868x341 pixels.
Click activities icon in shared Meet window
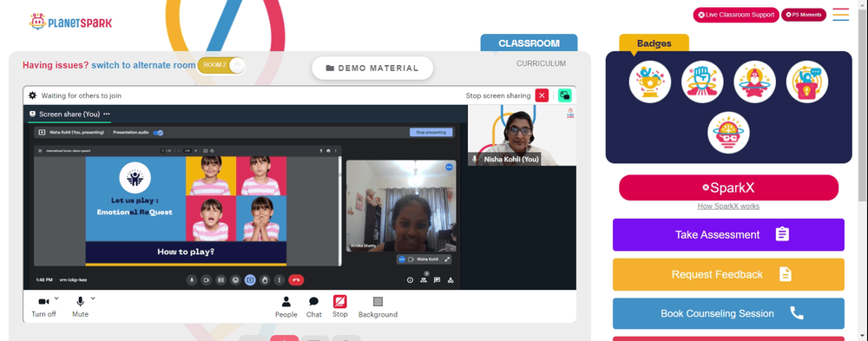click(450, 280)
